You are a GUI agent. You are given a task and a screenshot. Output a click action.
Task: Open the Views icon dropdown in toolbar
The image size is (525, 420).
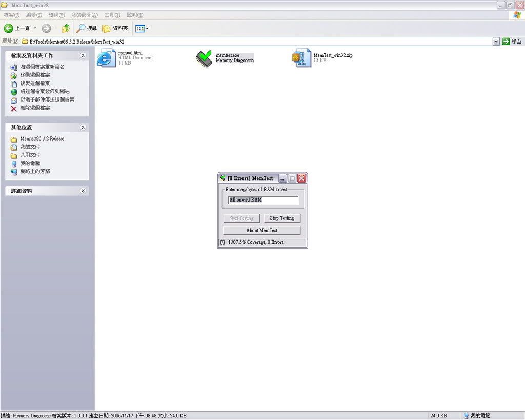coord(142,29)
